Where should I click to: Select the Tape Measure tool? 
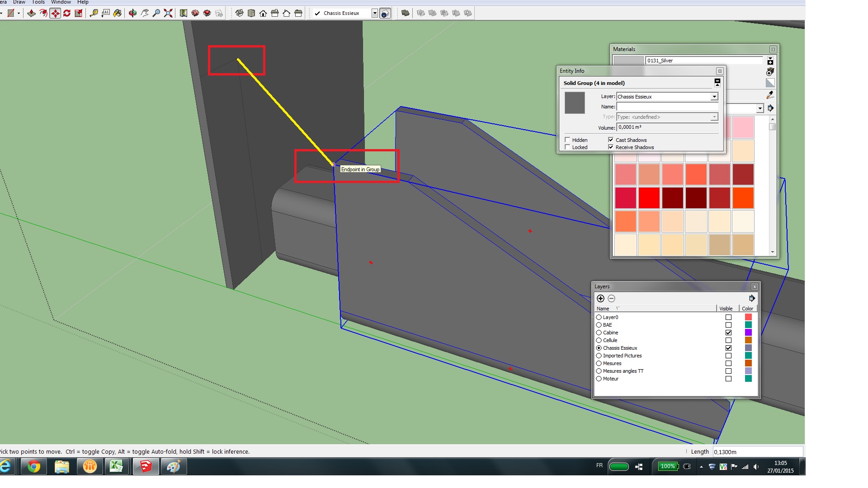[x=94, y=13]
